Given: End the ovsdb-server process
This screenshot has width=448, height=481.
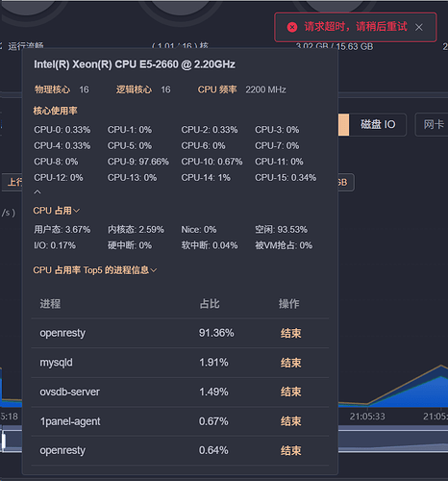Looking at the screenshot, I should pyautogui.click(x=290, y=392).
